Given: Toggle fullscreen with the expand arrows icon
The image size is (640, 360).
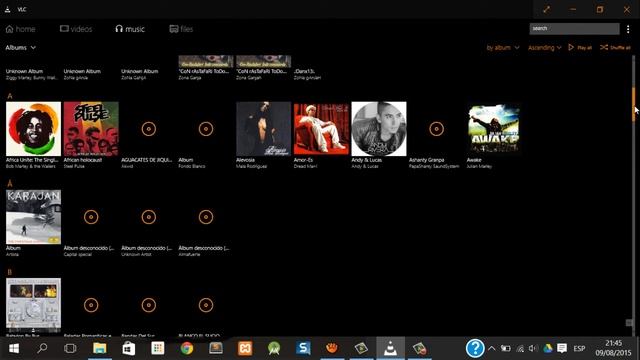Looking at the screenshot, I should point(546,9).
